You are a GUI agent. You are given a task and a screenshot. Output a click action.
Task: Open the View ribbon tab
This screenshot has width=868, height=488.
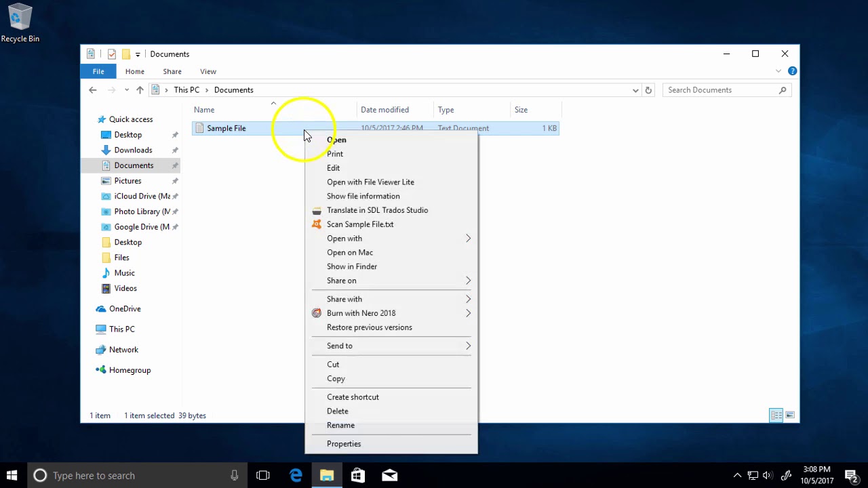(x=208, y=72)
